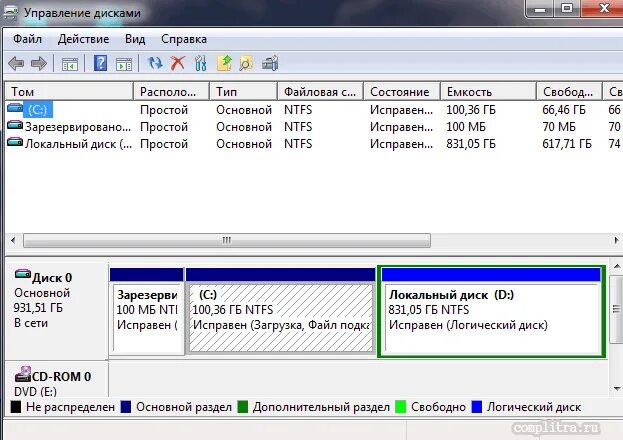This screenshot has height=440, width=623.
Task: Click the Disk Management title bar icon
Action: point(11,13)
